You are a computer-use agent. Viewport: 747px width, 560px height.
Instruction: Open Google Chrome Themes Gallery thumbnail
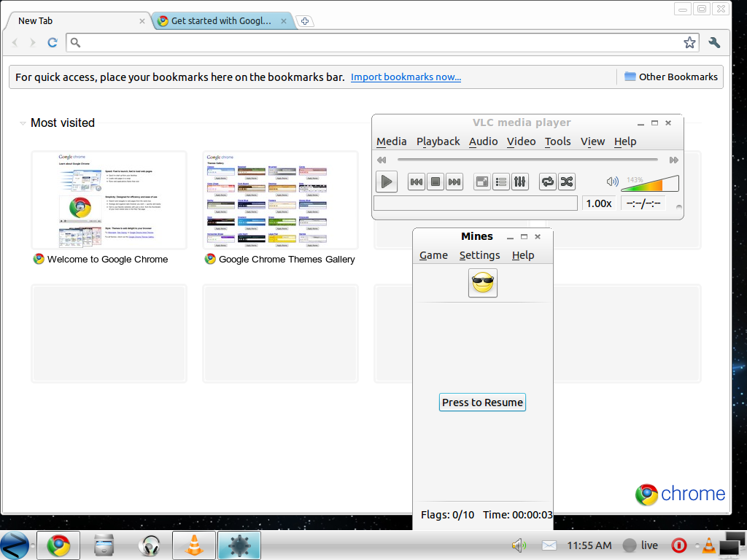tap(281, 201)
